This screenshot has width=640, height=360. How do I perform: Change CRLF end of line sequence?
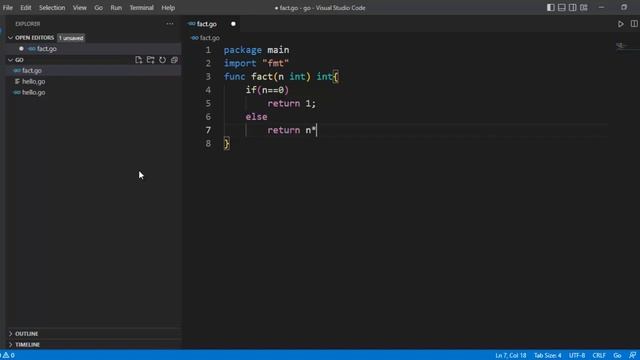pyautogui.click(x=599, y=356)
